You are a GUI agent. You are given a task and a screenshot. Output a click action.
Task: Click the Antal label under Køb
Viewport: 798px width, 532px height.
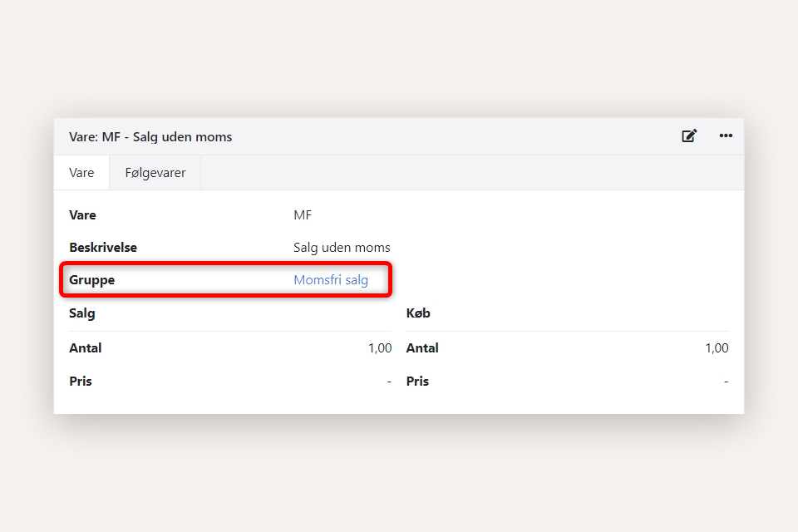pyautogui.click(x=422, y=348)
